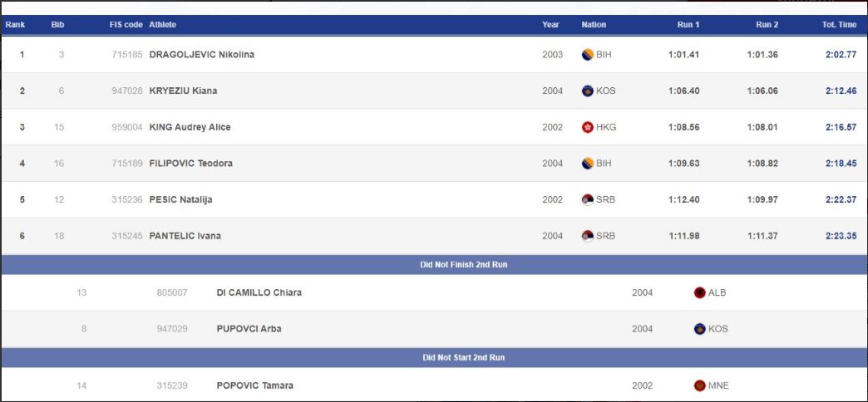The width and height of the screenshot is (868, 402).
Task: Click the Rank column header
Action: [x=15, y=25]
